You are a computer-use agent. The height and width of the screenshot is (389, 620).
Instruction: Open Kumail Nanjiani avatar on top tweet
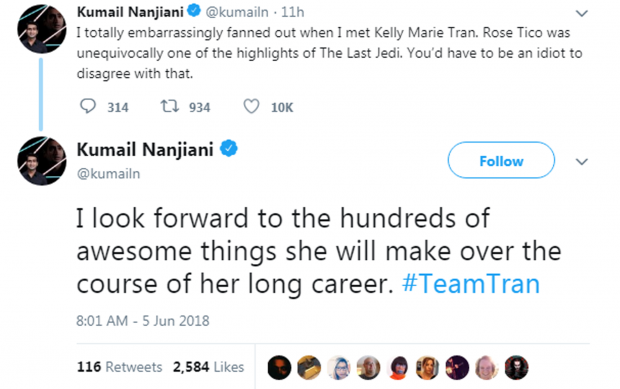(x=42, y=29)
